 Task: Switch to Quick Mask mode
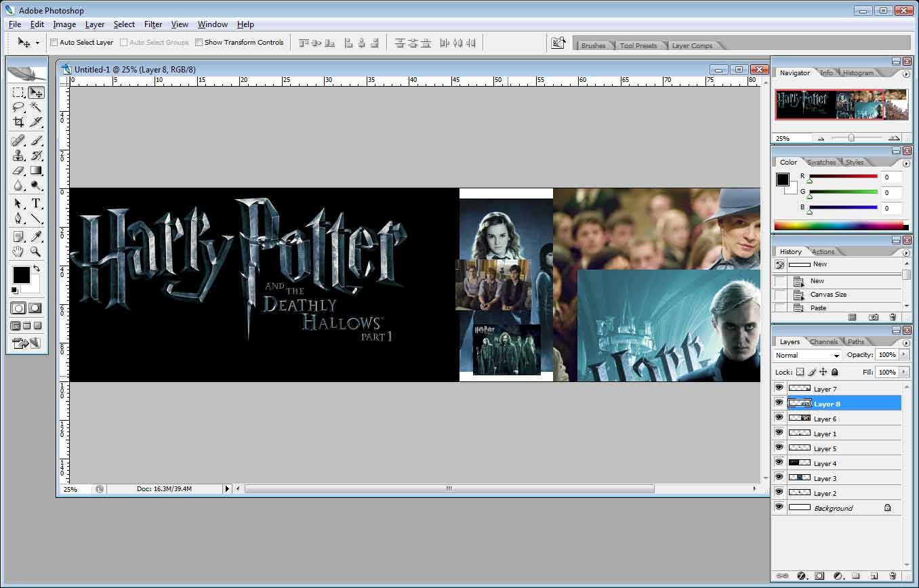click(x=35, y=308)
